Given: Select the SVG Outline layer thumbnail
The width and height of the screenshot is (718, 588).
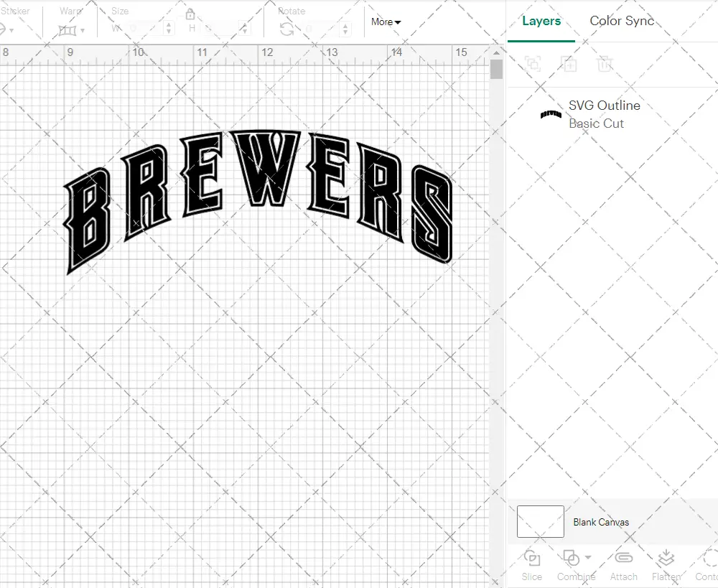Looking at the screenshot, I should tap(551, 114).
